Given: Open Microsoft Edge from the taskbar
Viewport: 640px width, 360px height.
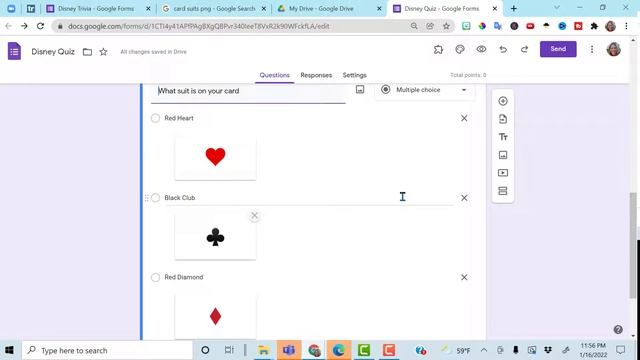Looking at the screenshot, I should [338, 350].
